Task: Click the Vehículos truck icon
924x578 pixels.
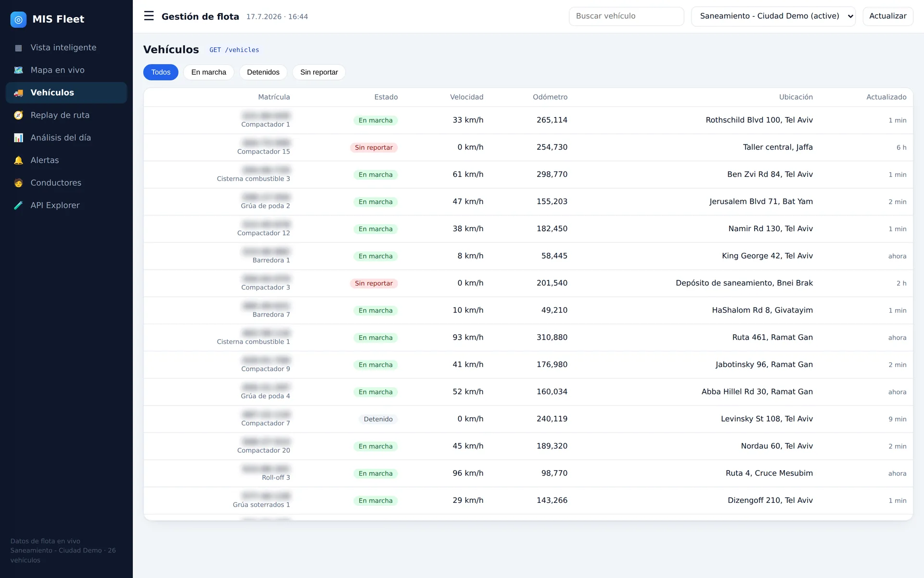Action: pyautogui.click(x=18, y=93)
